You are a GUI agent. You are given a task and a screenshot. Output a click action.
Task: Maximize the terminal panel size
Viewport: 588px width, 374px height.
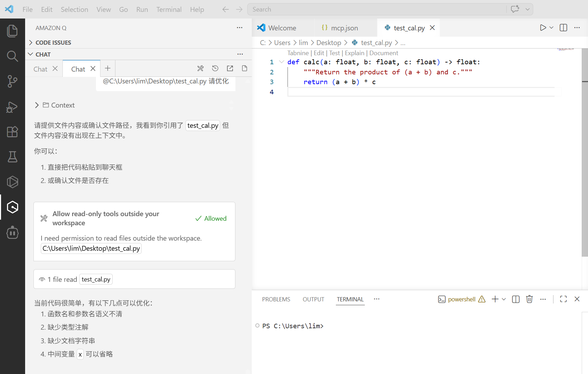coord(563,299)
